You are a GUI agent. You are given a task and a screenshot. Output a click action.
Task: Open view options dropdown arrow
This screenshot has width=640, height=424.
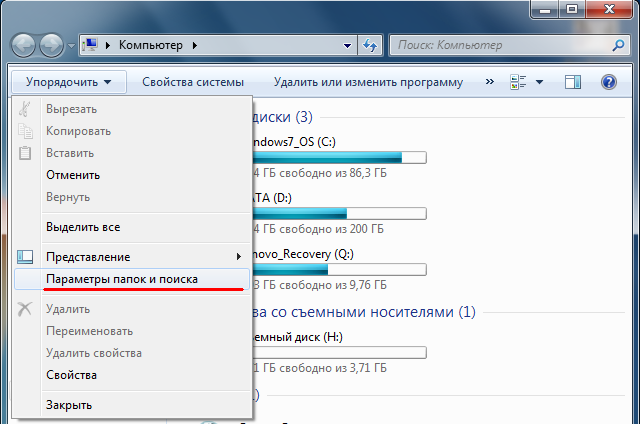click(x=539, y=82)
